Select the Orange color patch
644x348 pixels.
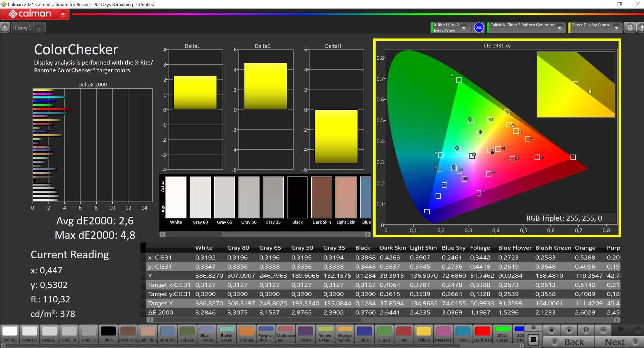point(246,334)
